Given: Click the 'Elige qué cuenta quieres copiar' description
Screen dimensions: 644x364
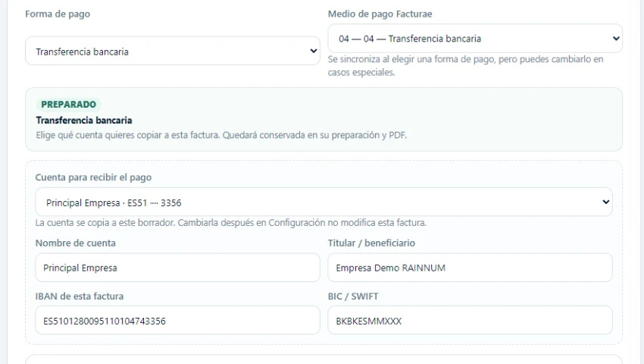Looking at the screenshot, I should coord(221,135).
